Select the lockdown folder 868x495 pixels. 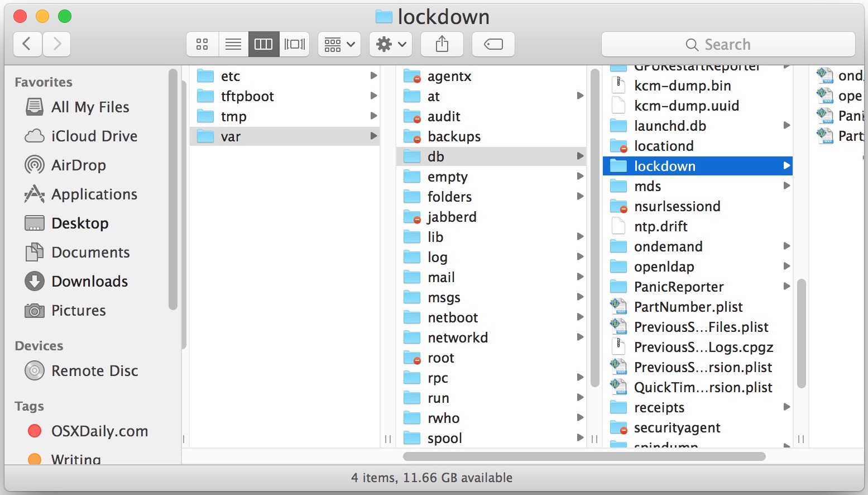(x=665, y=165)
